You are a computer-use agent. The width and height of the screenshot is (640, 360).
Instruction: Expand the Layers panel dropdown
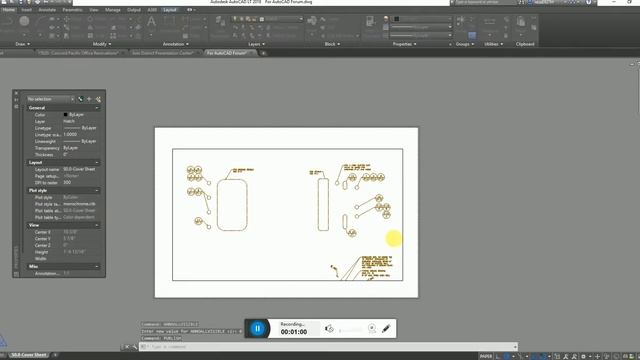pos(256,44)
